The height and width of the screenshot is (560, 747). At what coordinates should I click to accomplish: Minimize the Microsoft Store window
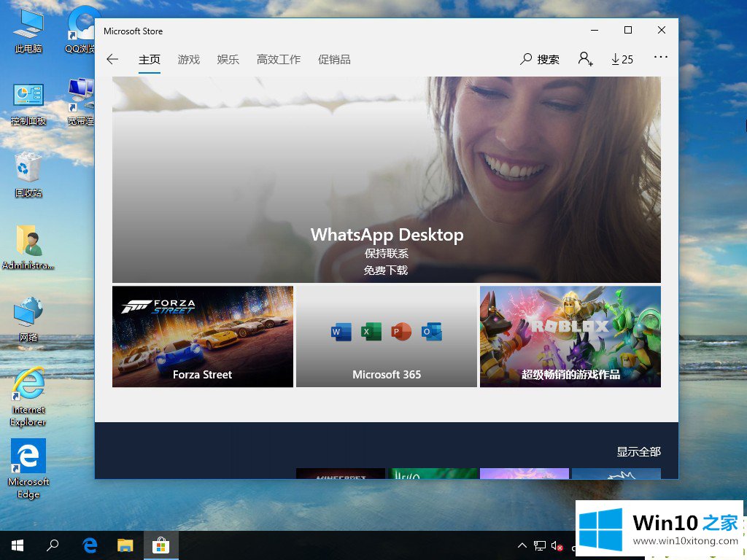(595, 30)
